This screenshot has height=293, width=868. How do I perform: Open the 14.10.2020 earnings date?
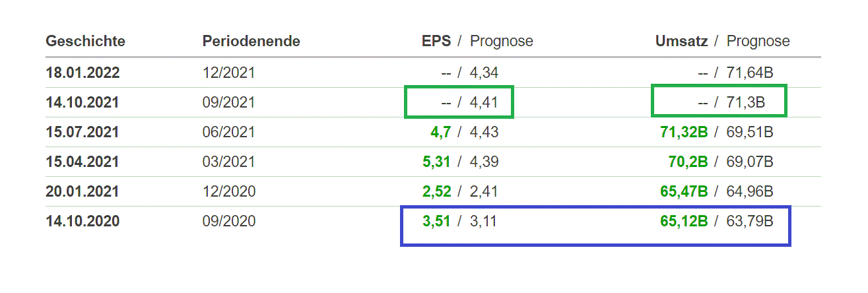tap(83, 221)
